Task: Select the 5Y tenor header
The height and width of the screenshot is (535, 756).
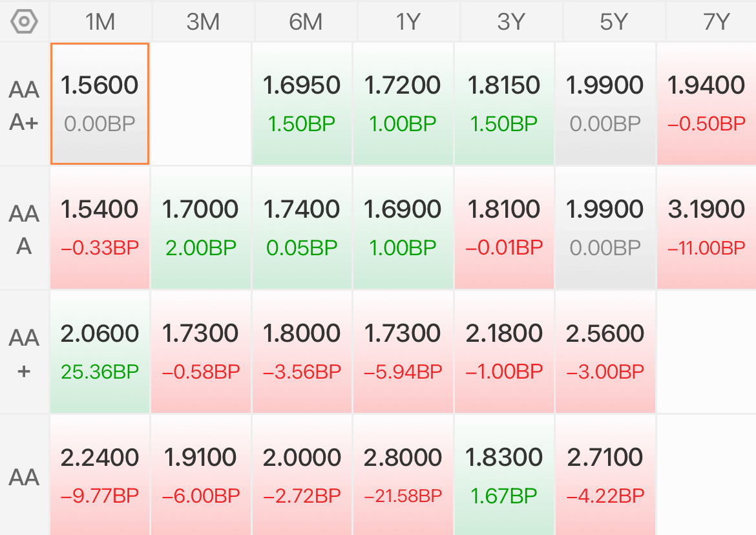Action: click(x=614, y=22)
